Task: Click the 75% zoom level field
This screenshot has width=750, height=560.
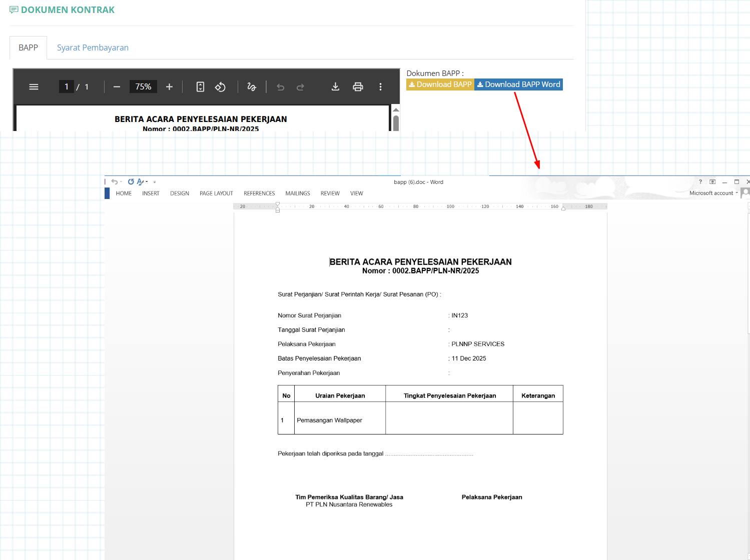Action: (143, 87)
